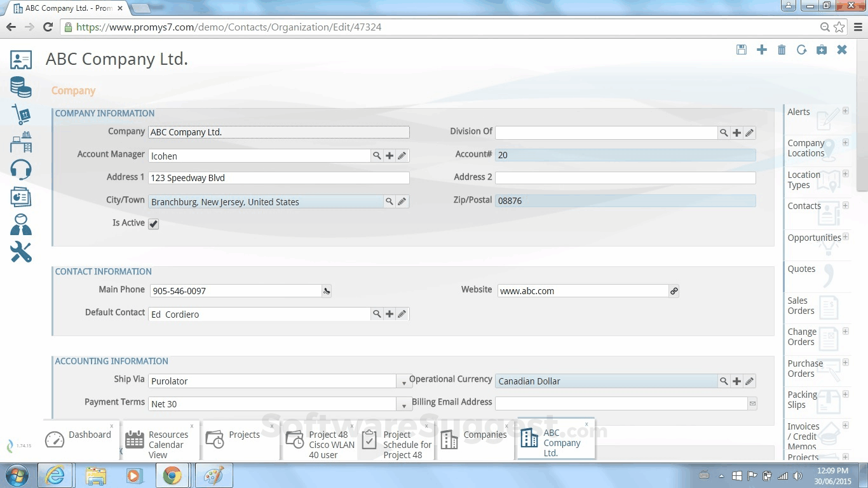Open the reports newspaper module icon

pos(21,197)
